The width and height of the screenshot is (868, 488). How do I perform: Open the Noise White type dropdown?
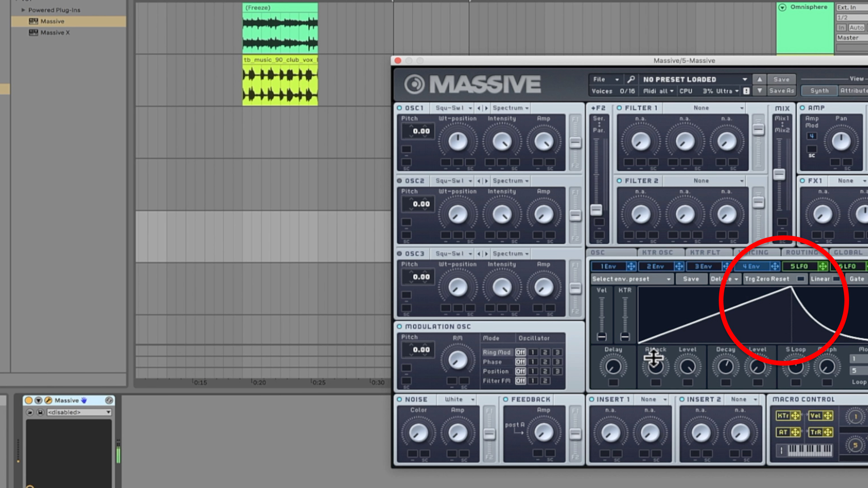[x=459, y=399]
